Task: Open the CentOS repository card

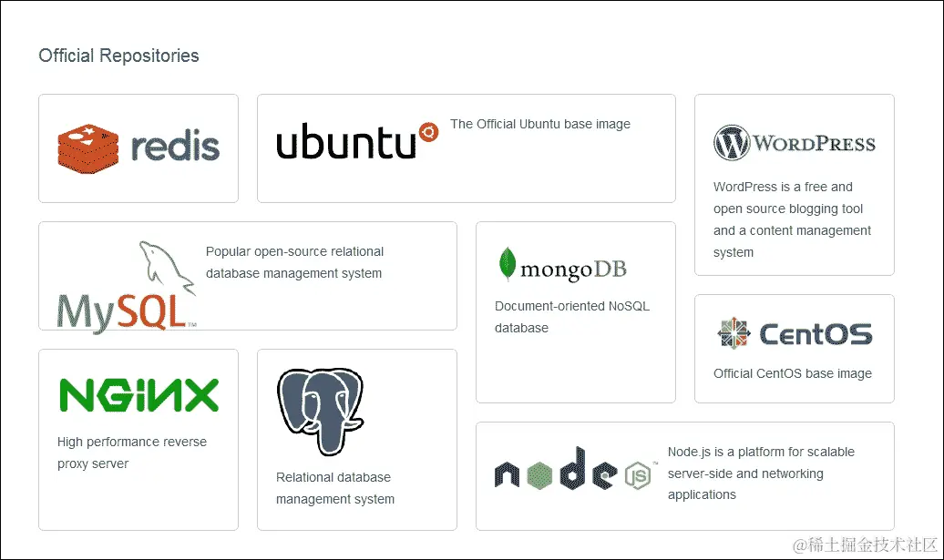Action: (x=794, y=349)
